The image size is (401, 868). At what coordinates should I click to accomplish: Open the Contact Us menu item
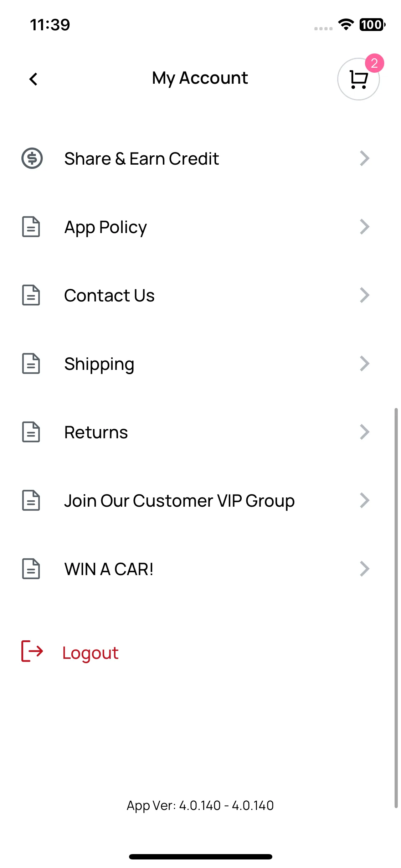click(195, 295)
